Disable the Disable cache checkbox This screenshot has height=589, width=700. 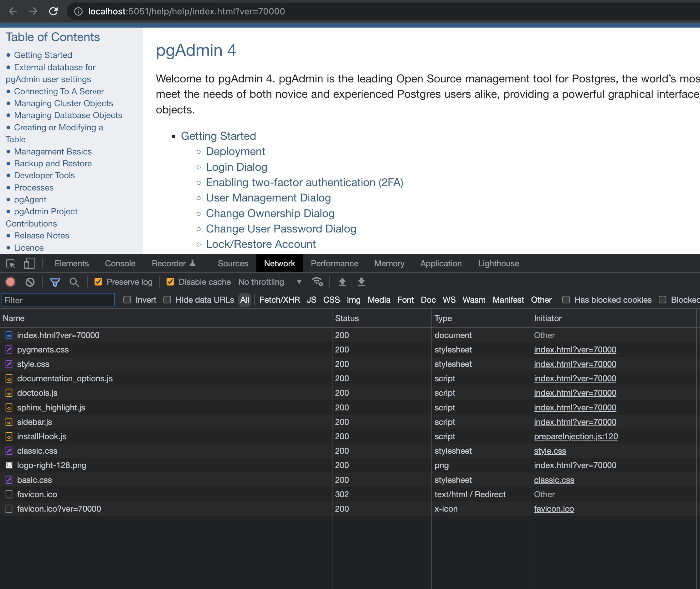click(x=171, y=282)
